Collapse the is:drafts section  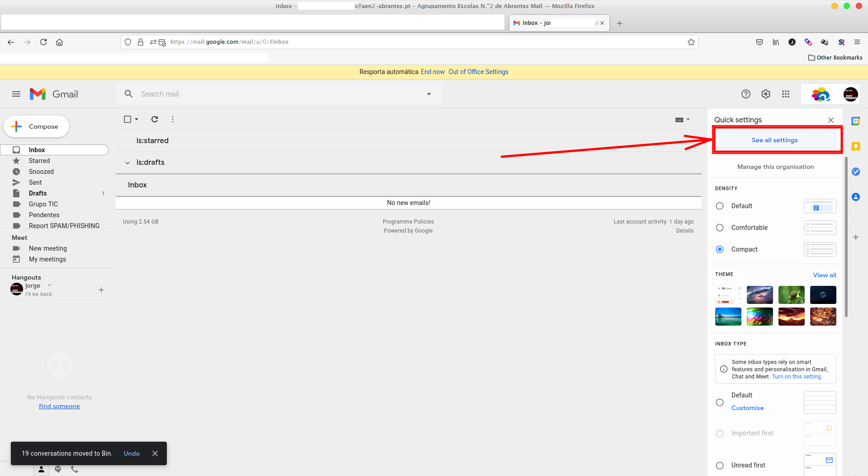pyautogui.click(x=127, y=163)
